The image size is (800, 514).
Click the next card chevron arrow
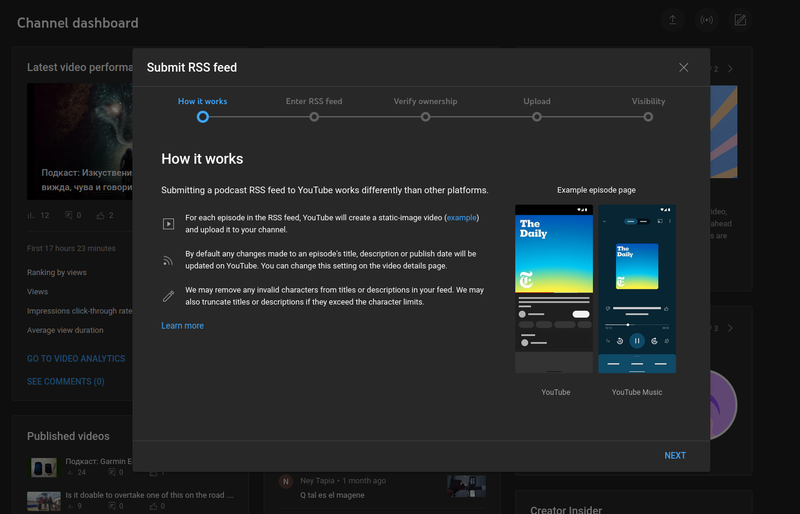(730, 69)
